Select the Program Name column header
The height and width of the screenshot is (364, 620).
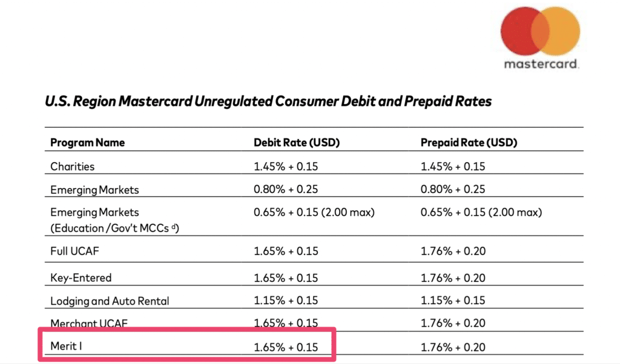point(87,143)
